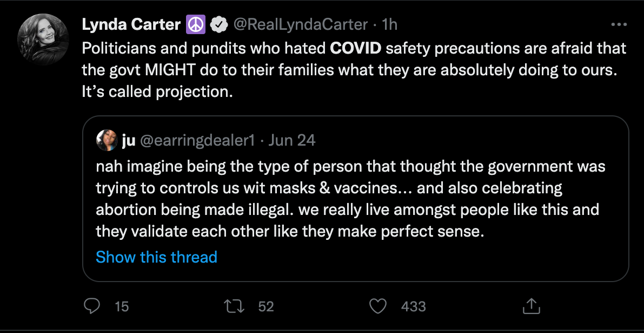
Task: Click the 15 replies count
Action: tap(122, 306)
